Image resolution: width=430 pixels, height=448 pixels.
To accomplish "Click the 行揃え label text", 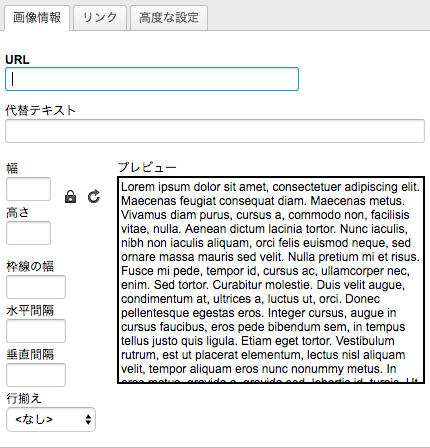I will pos(24,398).
